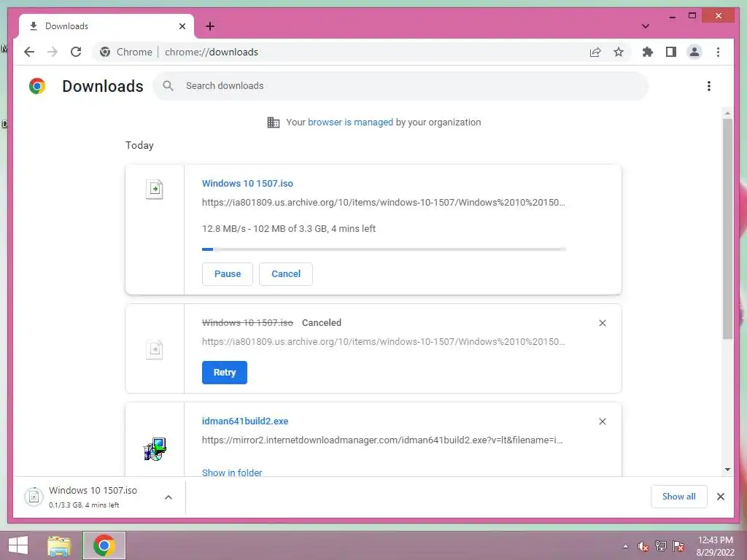Open the profile avatar menu
Image resolution: width=747 pixels, height=560 pixels.
(694, 52)
